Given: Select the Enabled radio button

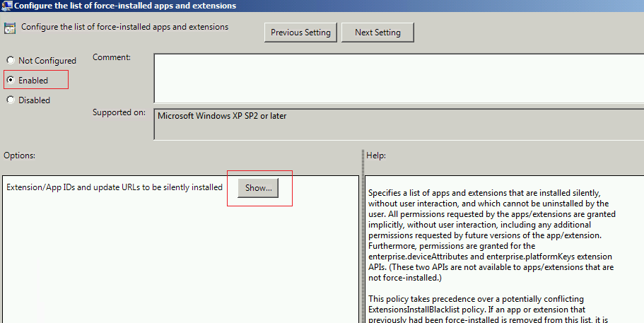Looking at the screenshot, I should (11, 81).
